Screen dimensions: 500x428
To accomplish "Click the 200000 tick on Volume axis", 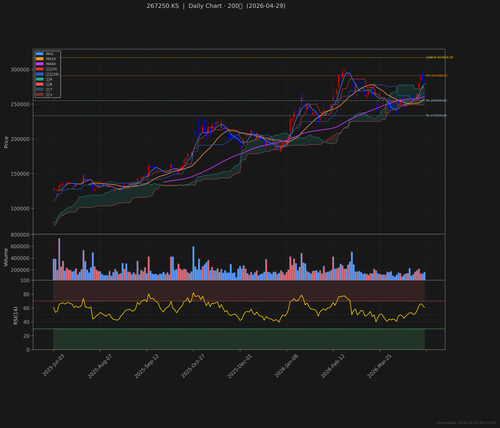I will click(x=20, y=270).
